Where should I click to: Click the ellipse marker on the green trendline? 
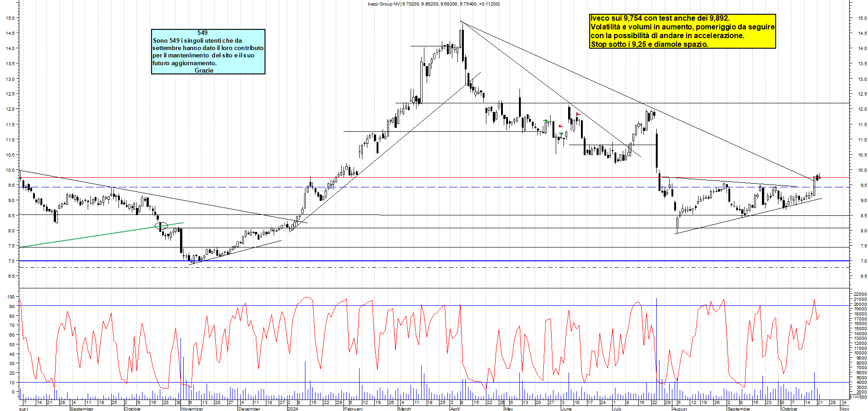coord(161,225)
